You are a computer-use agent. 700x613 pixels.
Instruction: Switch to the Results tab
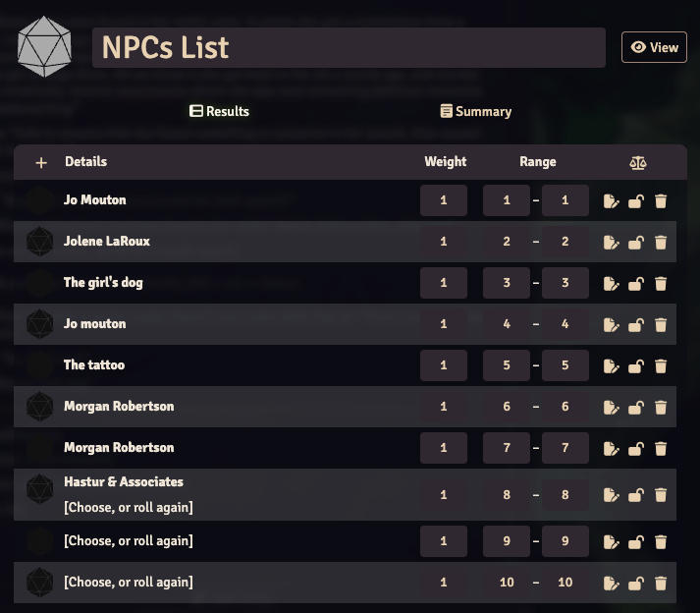(219, 111)
